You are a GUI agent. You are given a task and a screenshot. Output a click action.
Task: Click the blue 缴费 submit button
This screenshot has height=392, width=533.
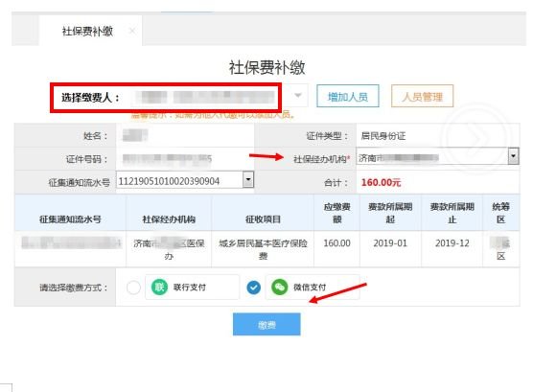266,324
